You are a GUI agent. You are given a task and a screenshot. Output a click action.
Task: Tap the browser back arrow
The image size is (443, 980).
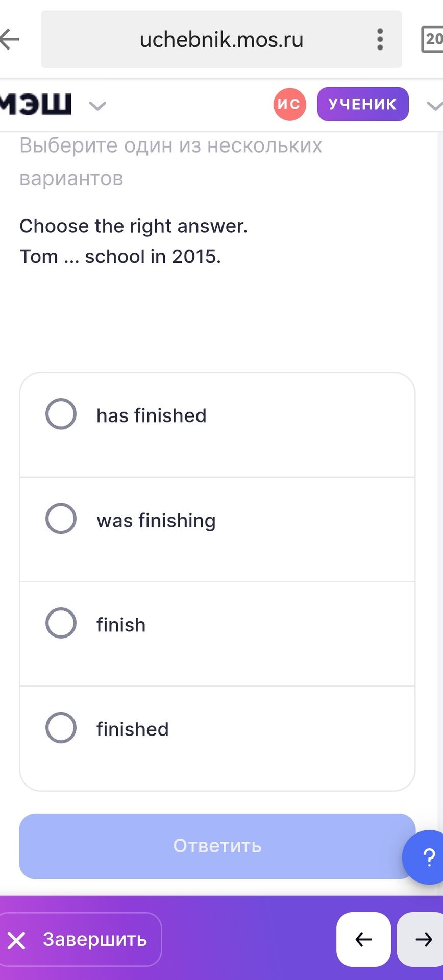tap(9, 39)
